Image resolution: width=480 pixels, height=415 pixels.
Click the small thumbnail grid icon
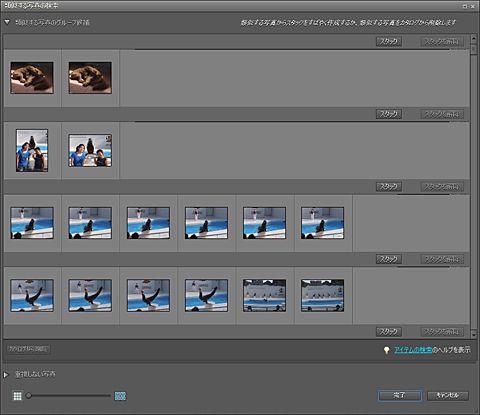18,396
